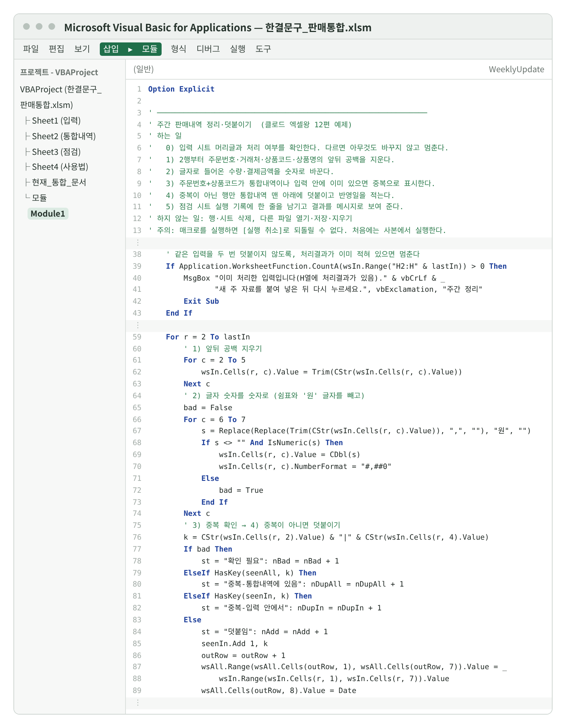Screen dimensions: 566x728
Task: Open Module1 in the project tree
Action: pos(48,214)
